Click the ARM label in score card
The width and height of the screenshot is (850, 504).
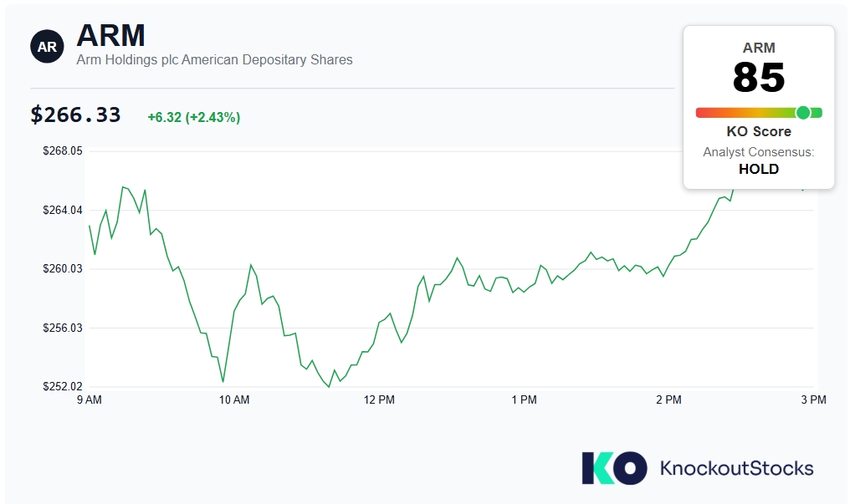(x=758, y=48)
